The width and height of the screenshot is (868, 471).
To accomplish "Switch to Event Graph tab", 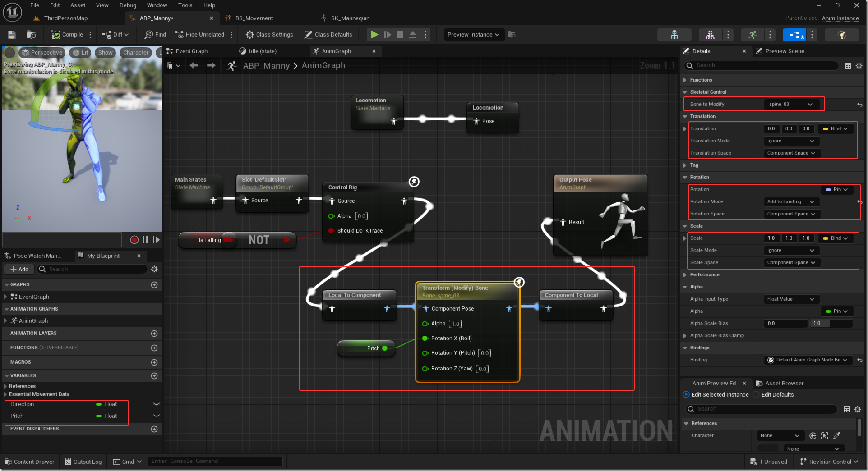I will click(x=188, y=51).
